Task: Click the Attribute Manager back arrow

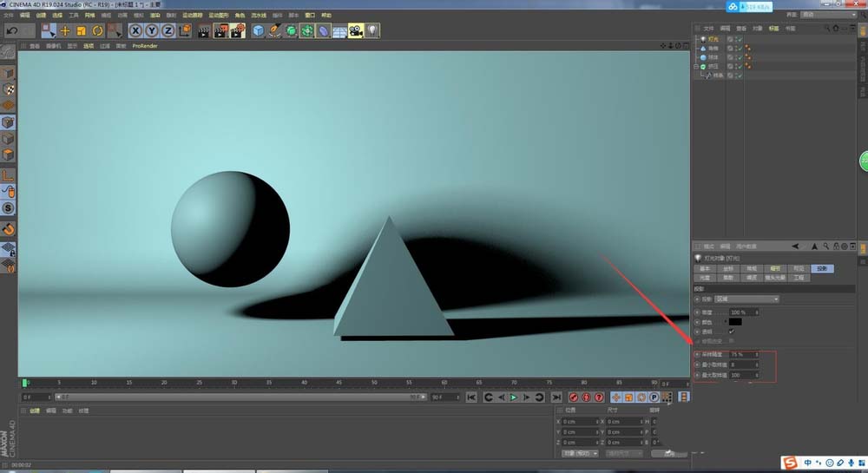Action: click(795, 246)
